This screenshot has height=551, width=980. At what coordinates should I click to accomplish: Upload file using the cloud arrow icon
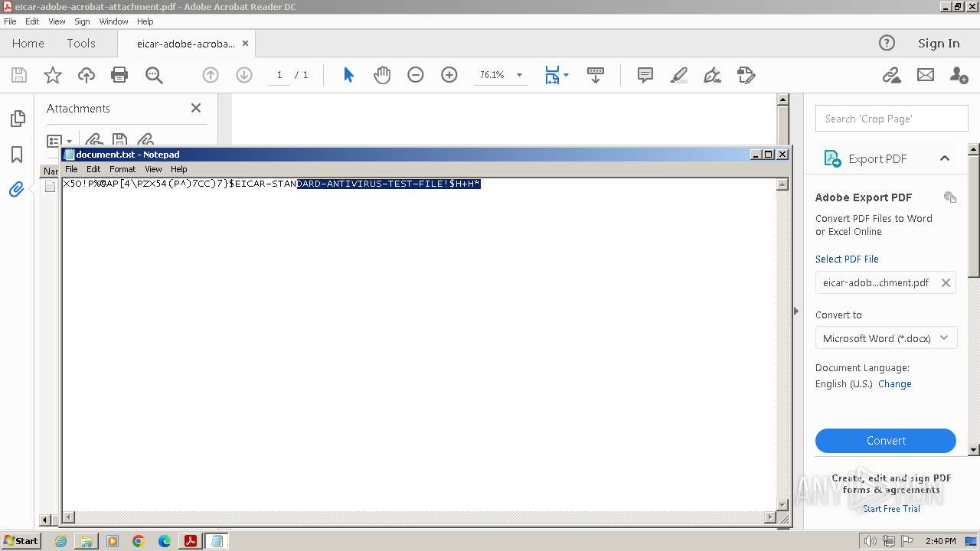click(x=87, y=75)
